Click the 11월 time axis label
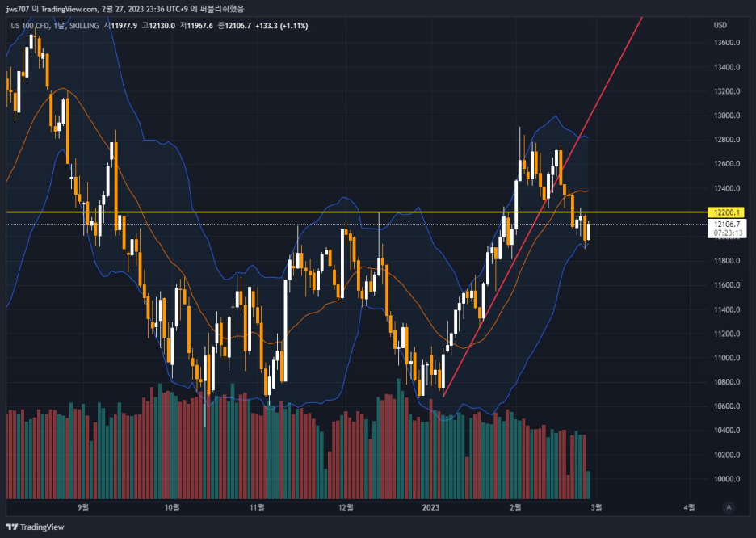 (257, 507)
